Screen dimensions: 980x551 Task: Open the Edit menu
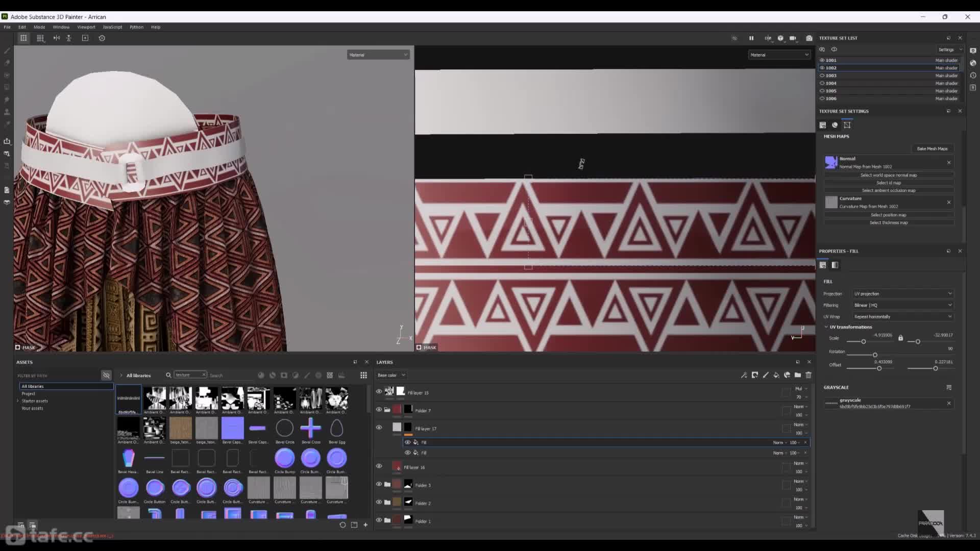pyautogui.click(x=22, y=27)
